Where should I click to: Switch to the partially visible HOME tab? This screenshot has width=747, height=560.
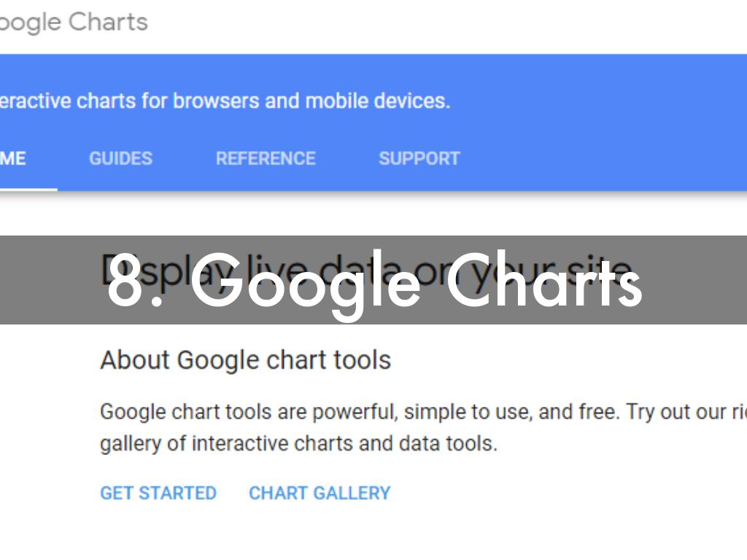point(13,159)
